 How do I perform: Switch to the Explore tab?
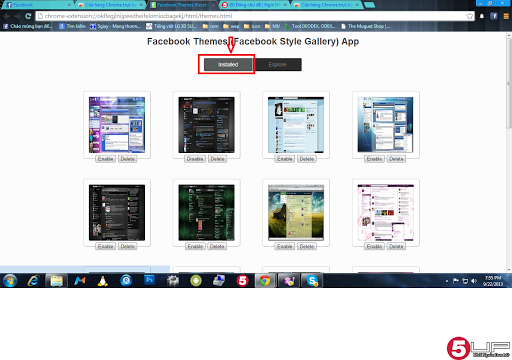tap(277, 64)
